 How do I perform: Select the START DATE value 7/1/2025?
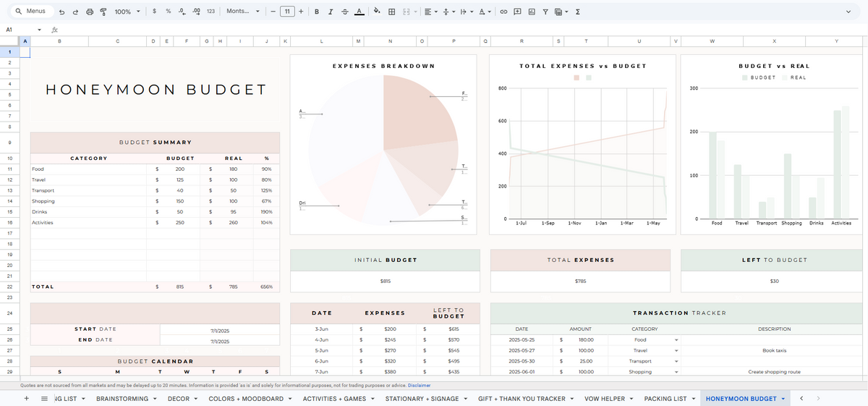220,330
